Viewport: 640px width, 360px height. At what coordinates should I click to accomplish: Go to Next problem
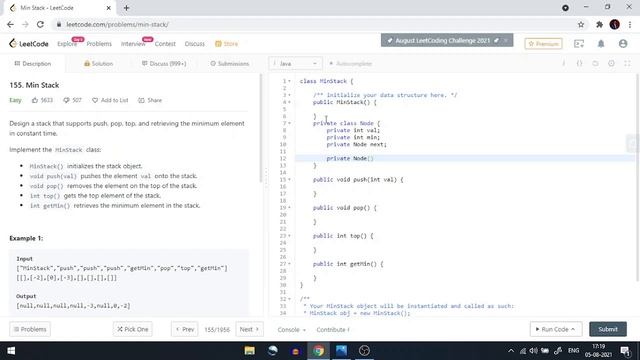coord(249,329)
